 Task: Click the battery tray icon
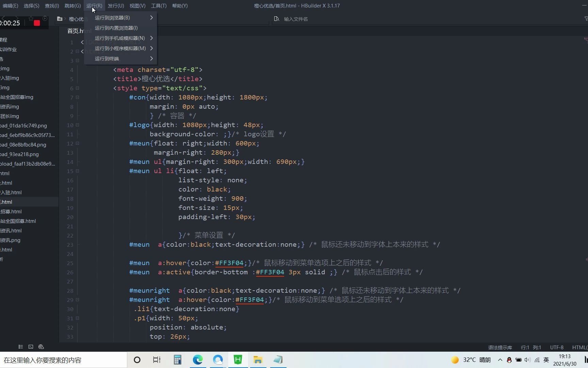coord(518,360)
